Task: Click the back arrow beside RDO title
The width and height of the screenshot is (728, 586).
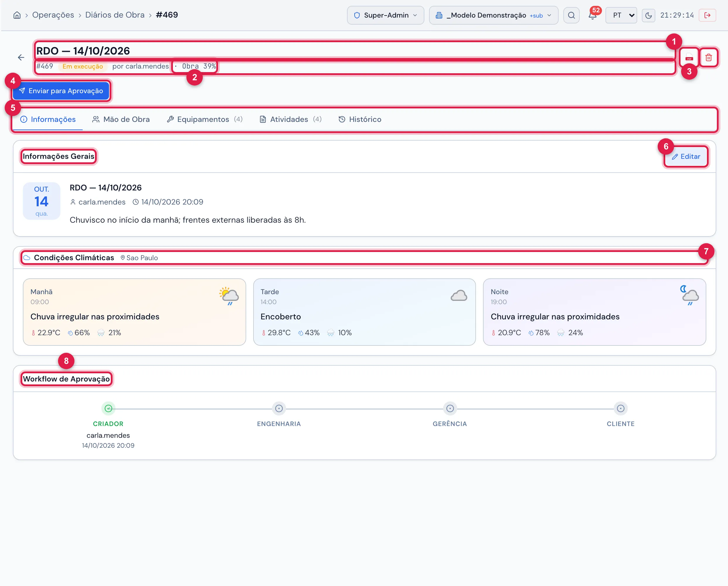Action: click(x=21, y=57)
